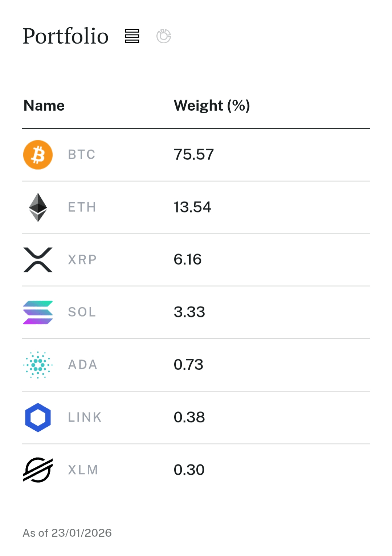Select the BTC ticker label
392x556 pixels.
pyautogui.click(x=82, y=155)
